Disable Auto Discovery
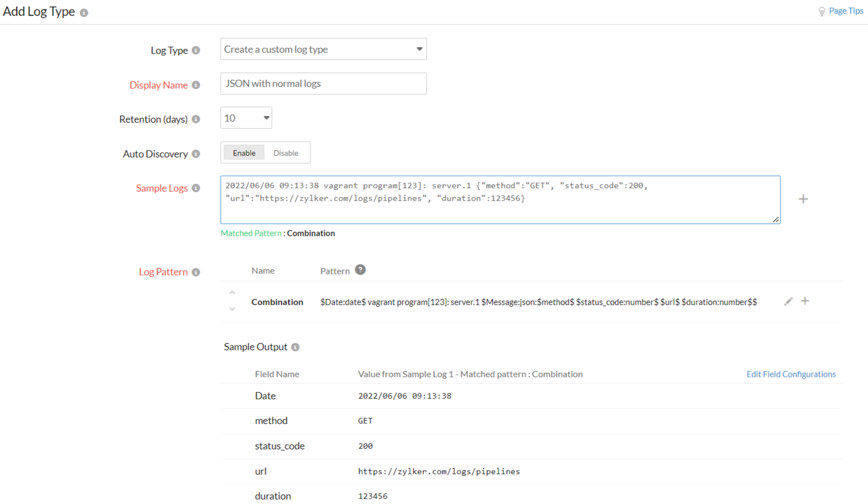The width and height of the screenshot is (868, 504). tap(286, 153)
